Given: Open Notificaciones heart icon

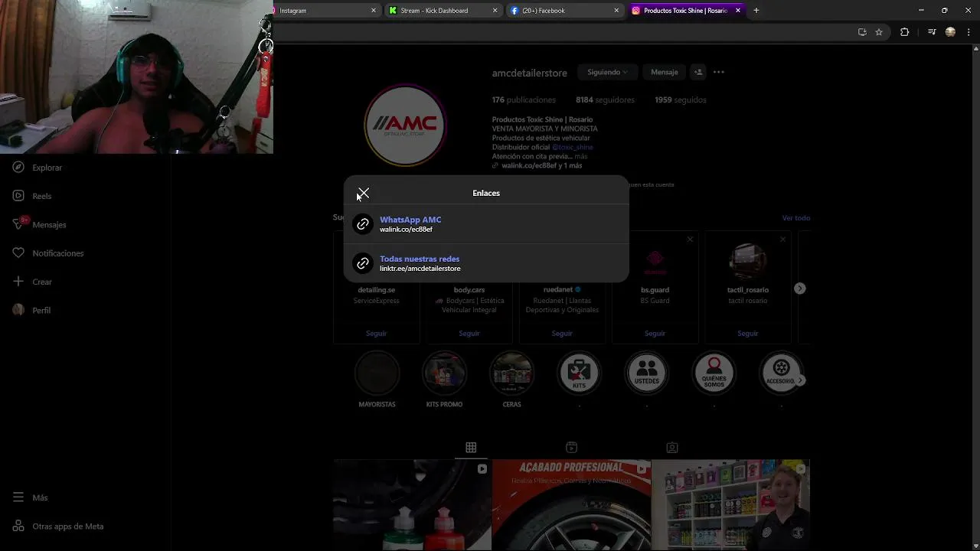Looking at the screenshot, I should 18,253.
